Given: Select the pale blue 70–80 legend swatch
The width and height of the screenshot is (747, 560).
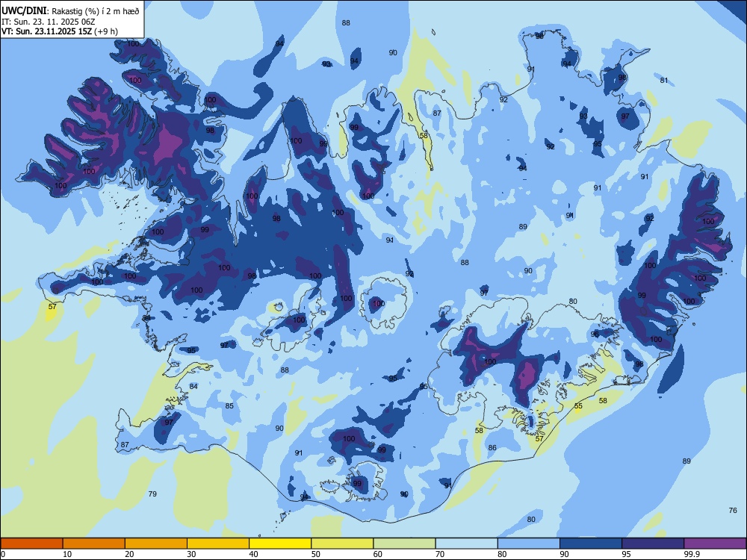Looking at the screenshot, I should tap(466, 544).
